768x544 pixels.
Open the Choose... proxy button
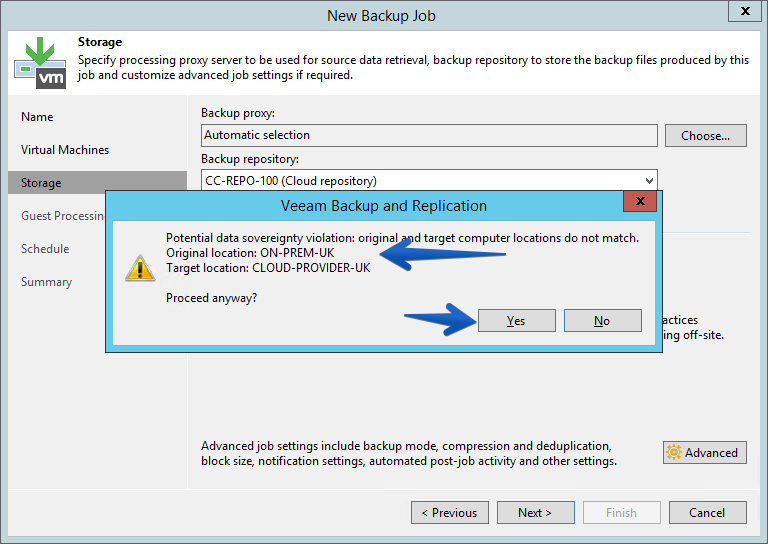click(705, 136)
